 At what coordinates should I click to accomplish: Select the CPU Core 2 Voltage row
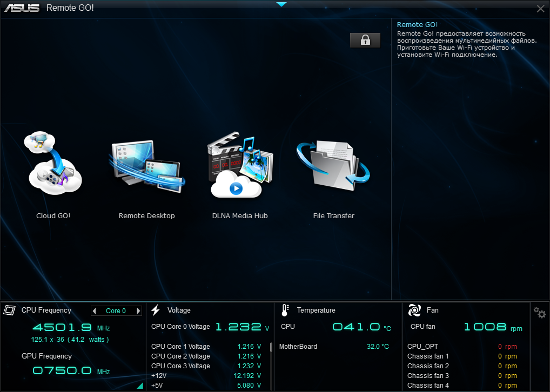pos(206,356)
